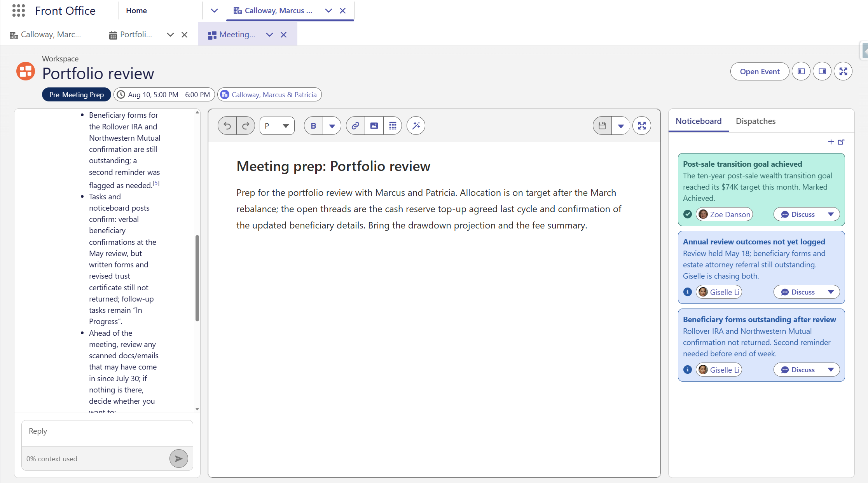Switch to the Portfoli... subtab

(x=131, y=35)
